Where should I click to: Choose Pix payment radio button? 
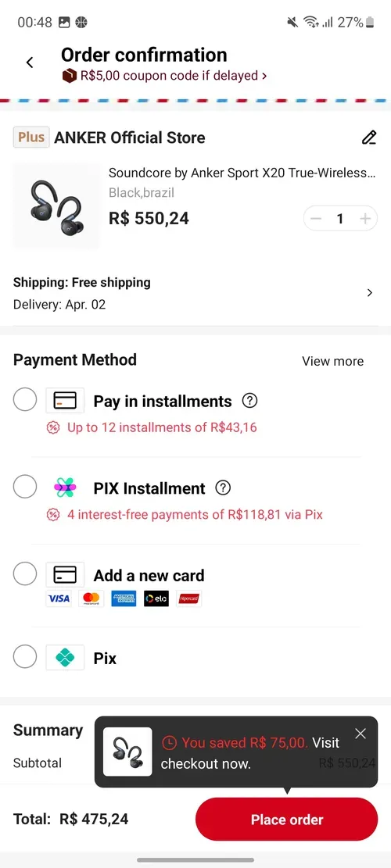coord(25,657)
